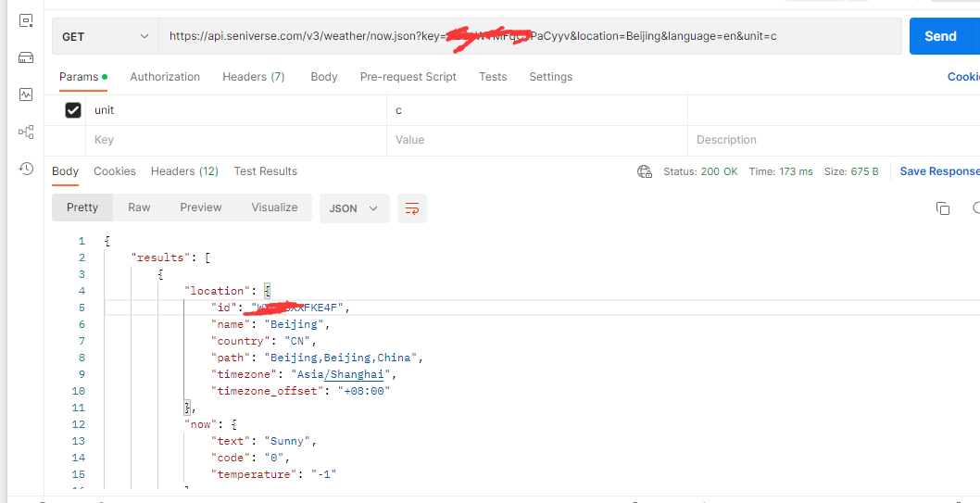The width and height of the screenshot is (980, 503).
Task: Click the Save Response link
Action: click(939, 171)
